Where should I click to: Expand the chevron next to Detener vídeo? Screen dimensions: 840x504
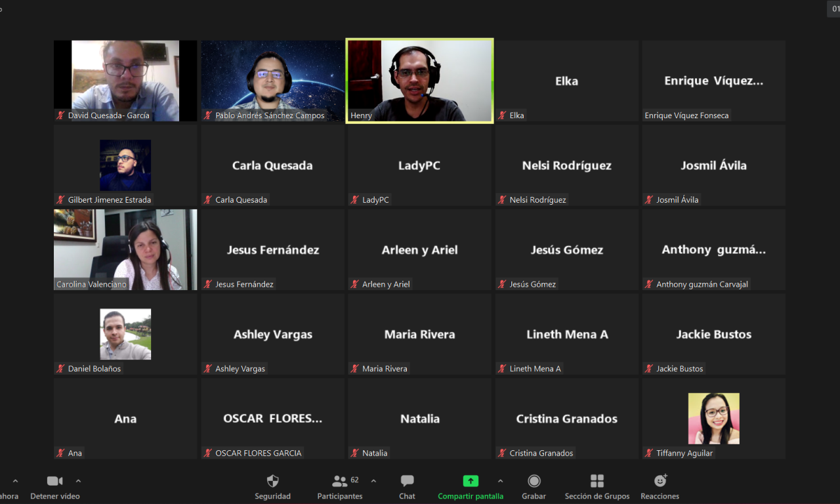tap(79, 480)
